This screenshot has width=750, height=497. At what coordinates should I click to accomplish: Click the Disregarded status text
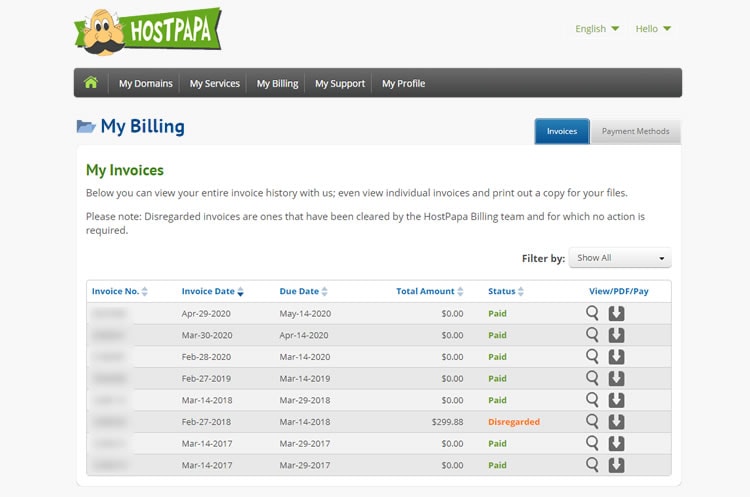[x=514, y=422]
